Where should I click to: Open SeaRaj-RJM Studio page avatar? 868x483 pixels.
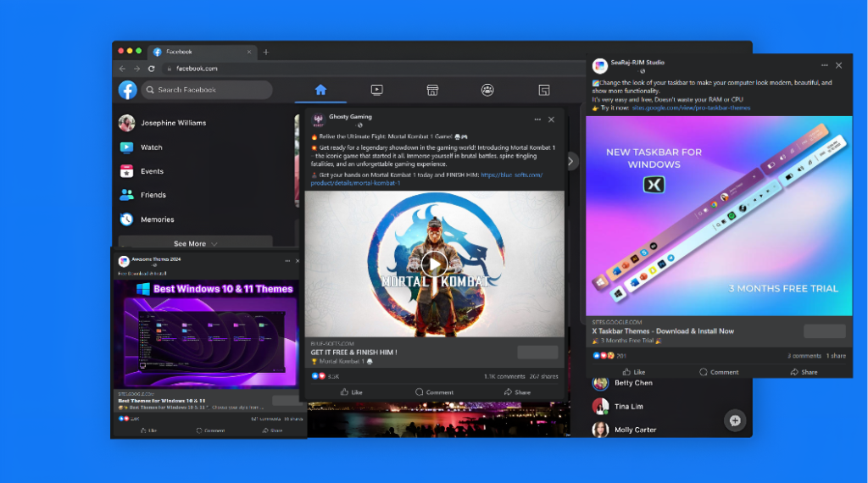point(600,66)
